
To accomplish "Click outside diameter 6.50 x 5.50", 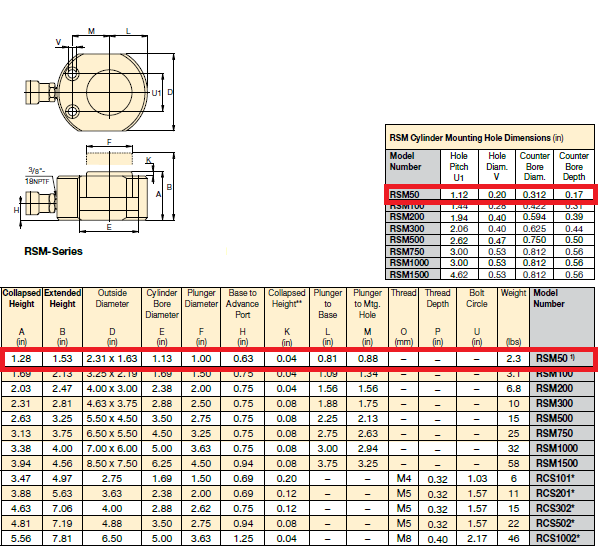I will click(112, 433).
